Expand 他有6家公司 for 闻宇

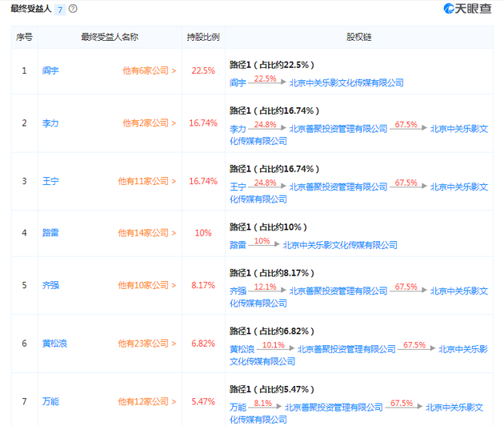[149, 70]
